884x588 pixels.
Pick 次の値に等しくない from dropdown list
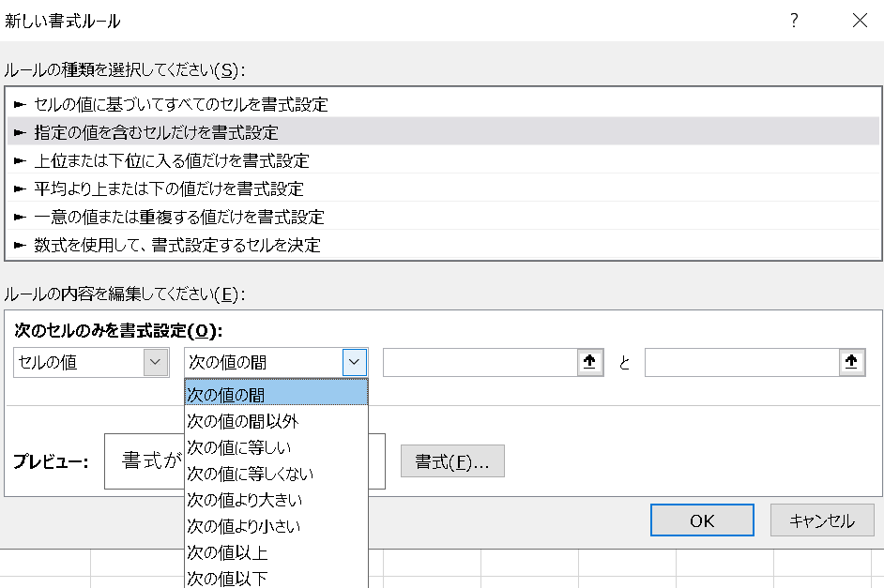(x=276, y=474)
